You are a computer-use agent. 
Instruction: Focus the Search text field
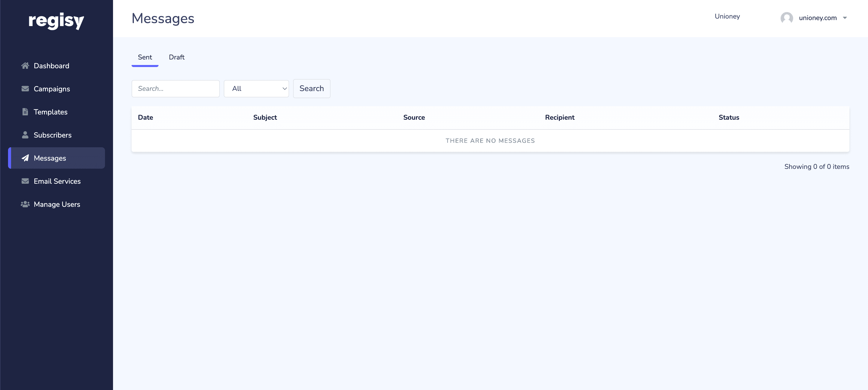[x=175, y=89]
